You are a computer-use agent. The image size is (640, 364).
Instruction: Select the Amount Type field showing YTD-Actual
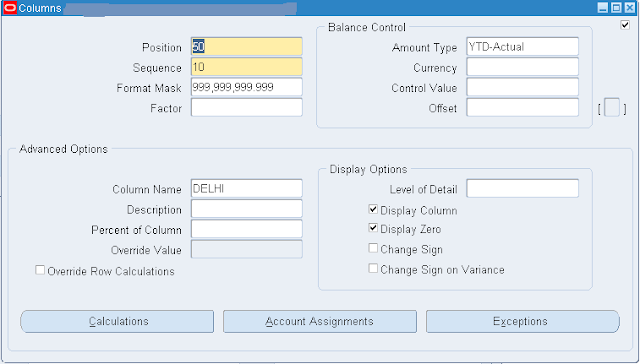(522, 47)
